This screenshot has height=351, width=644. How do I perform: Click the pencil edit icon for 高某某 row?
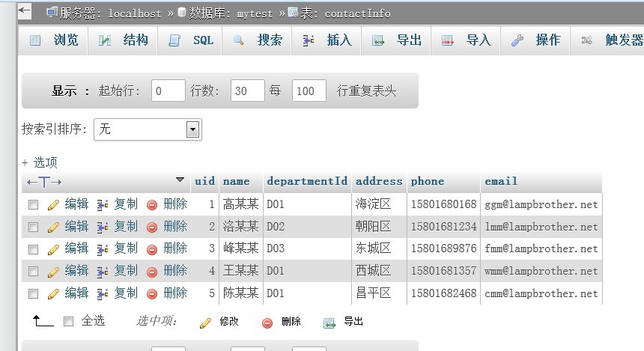point(53,204)
